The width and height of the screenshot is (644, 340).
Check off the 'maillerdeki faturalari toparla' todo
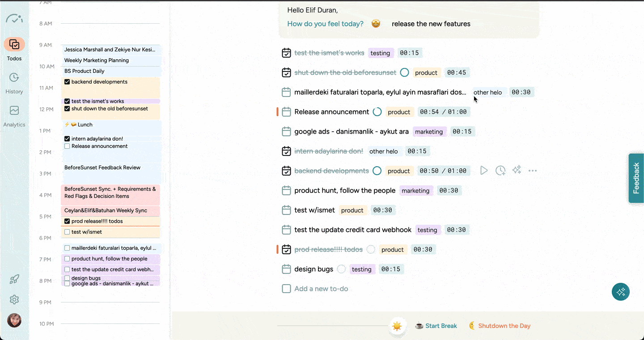[286, 92]
